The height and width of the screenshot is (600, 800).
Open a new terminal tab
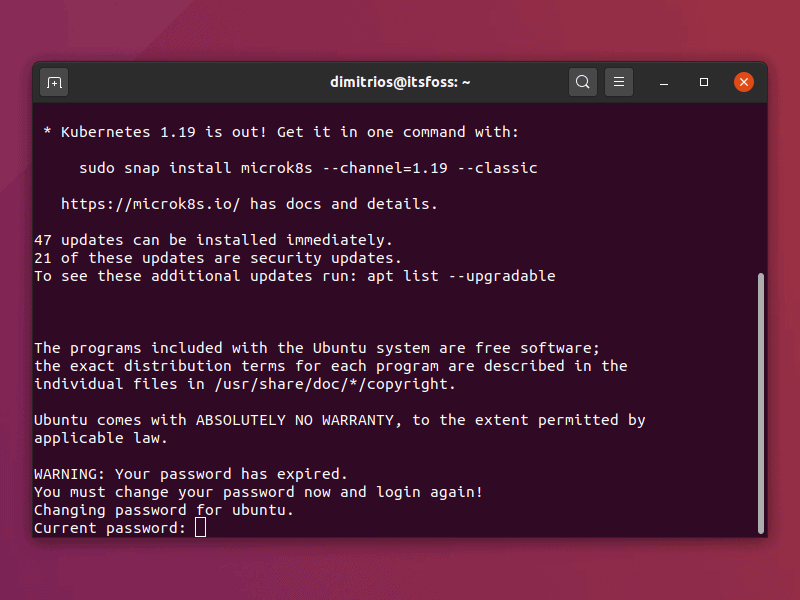[54, 82]
